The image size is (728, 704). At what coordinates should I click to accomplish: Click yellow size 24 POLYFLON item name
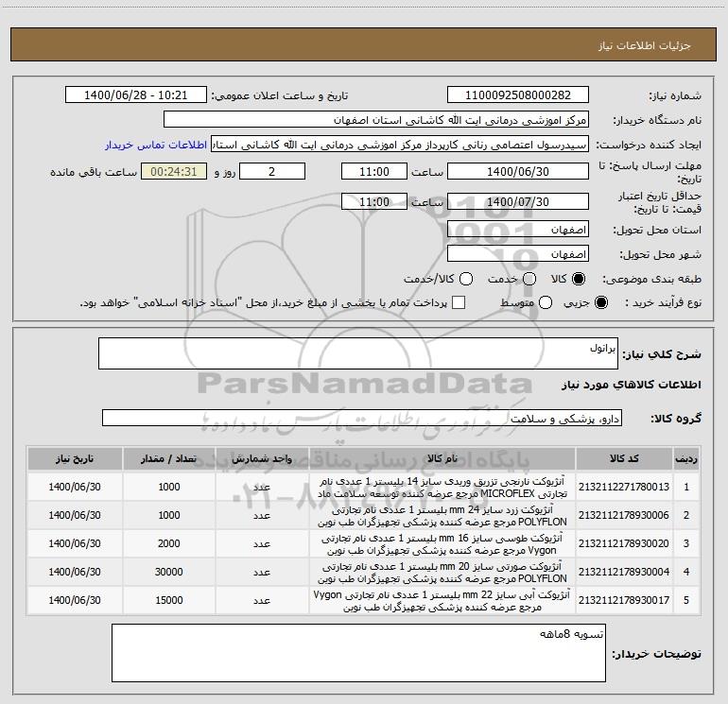(x=442, y=515)
